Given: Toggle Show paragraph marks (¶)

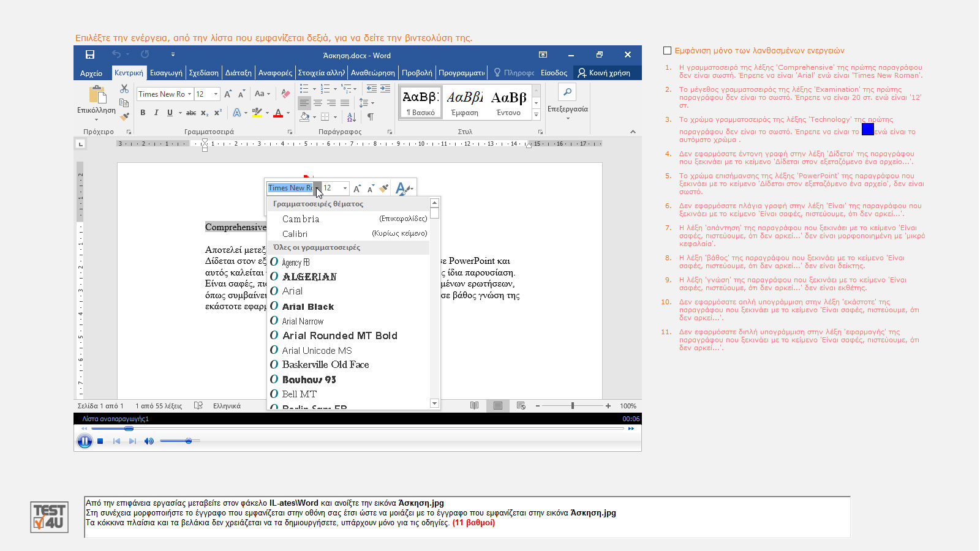Looking at the screenshot, I should (370, 116).
